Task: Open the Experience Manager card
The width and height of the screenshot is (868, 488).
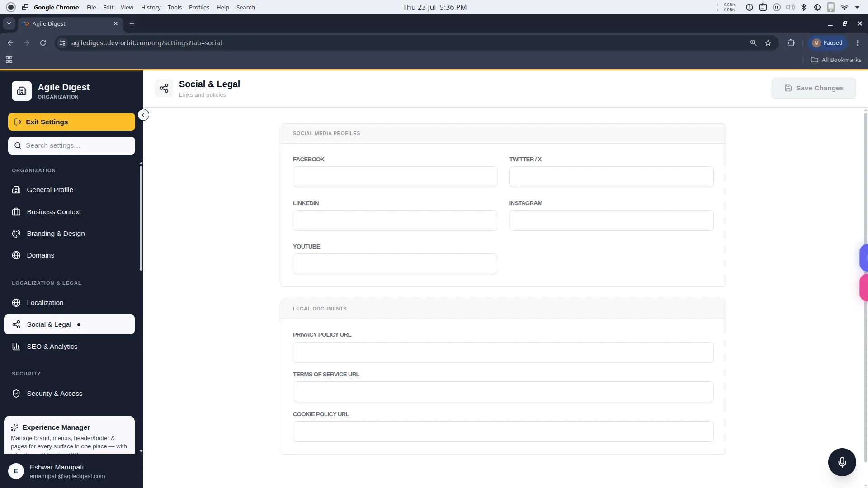Action: (69, 435)
